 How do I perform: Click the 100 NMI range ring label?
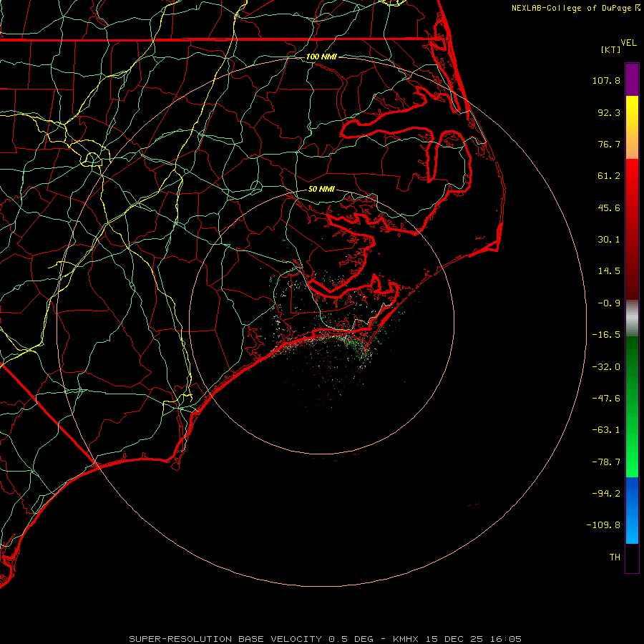(321, 57)
